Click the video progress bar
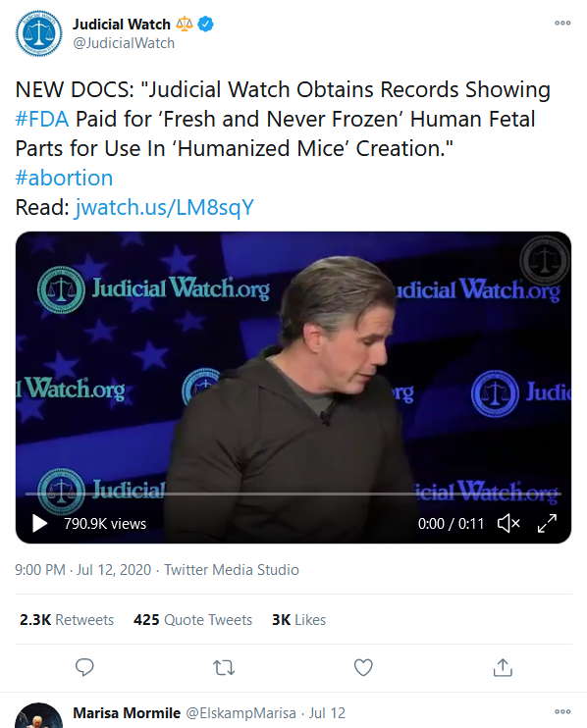Screen dimensions: 587x728 click(x=293, y=494)
